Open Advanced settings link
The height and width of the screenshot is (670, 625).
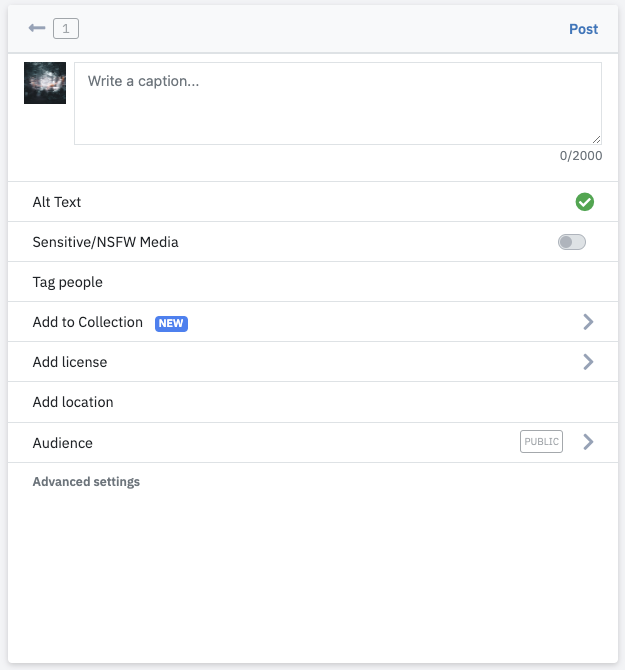tap(86, 482)
